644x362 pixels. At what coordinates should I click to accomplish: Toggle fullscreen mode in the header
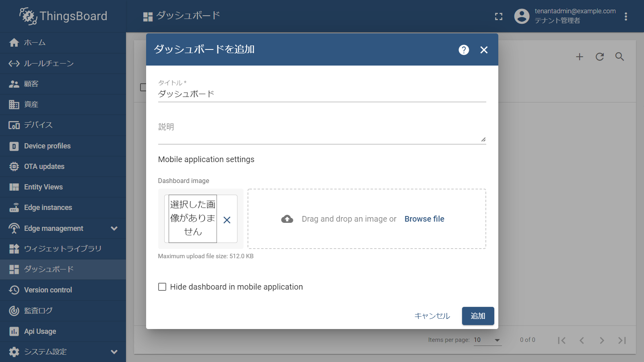coord(498,16)
